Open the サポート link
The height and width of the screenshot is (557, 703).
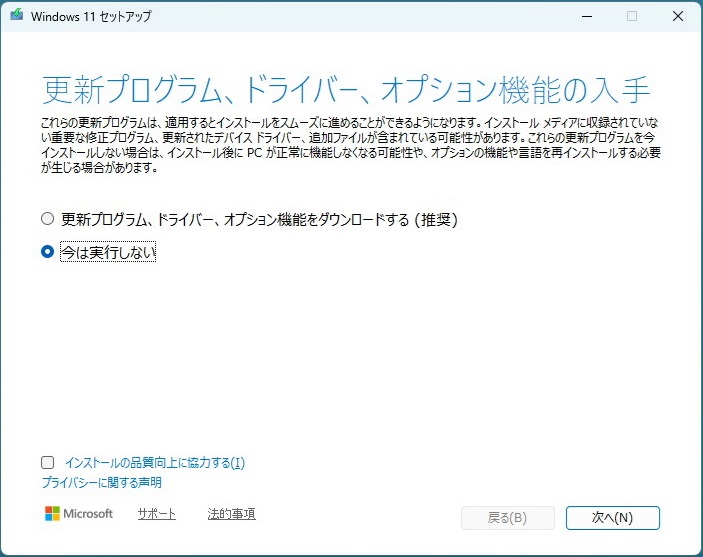pos(156,514)
